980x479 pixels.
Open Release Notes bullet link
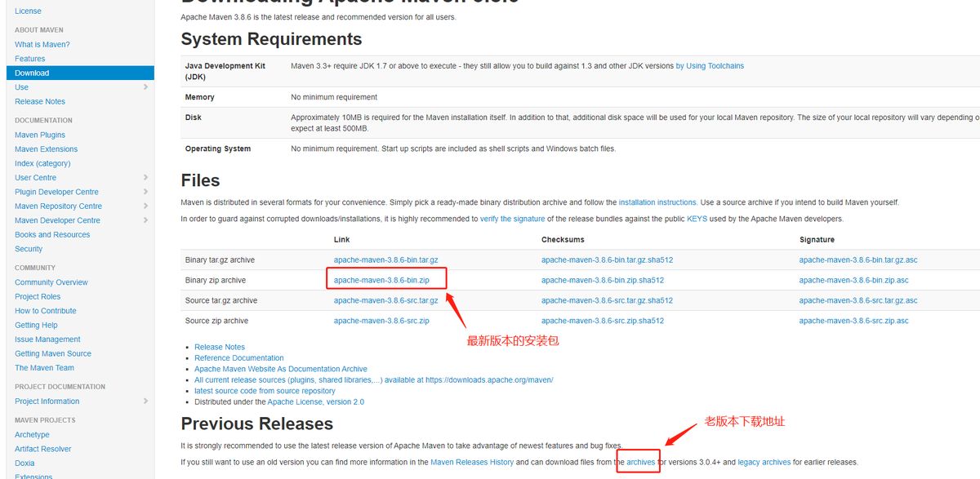[x=220, y=348]
